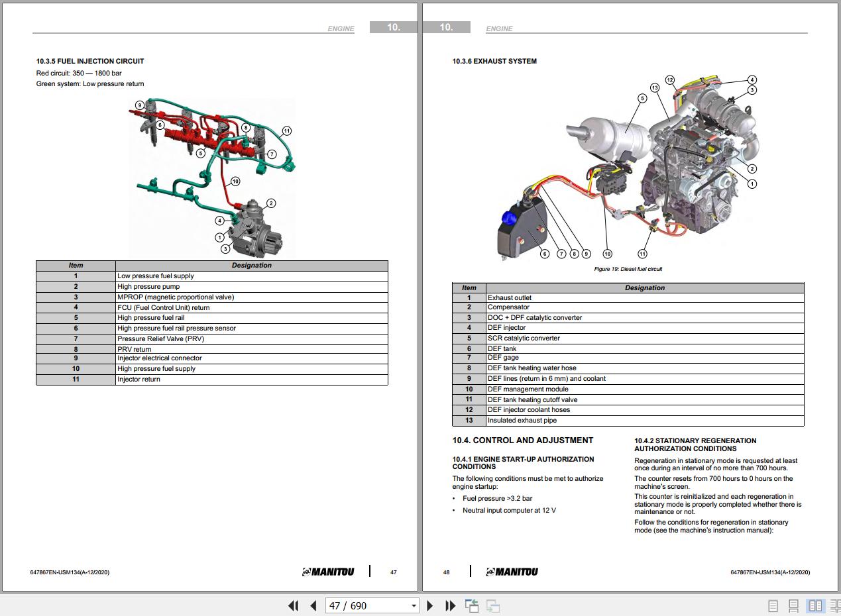Go forward to next view (greyed)

click(493, 605)
